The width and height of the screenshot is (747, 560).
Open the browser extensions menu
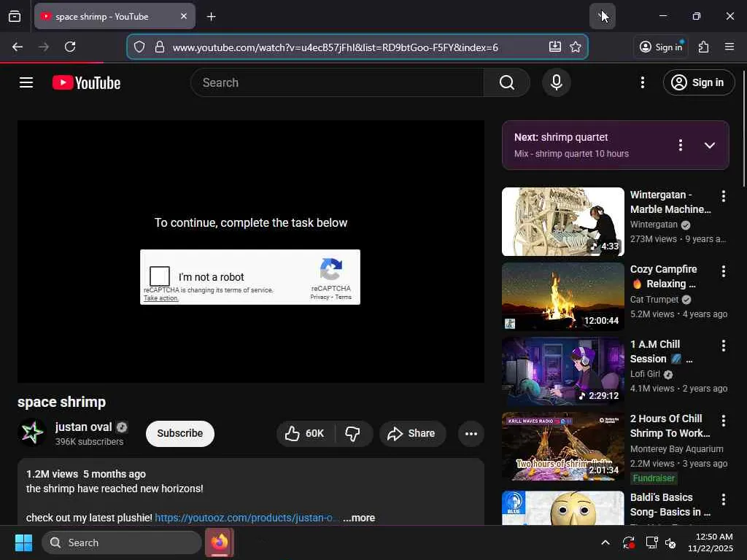tap(704, 47)
